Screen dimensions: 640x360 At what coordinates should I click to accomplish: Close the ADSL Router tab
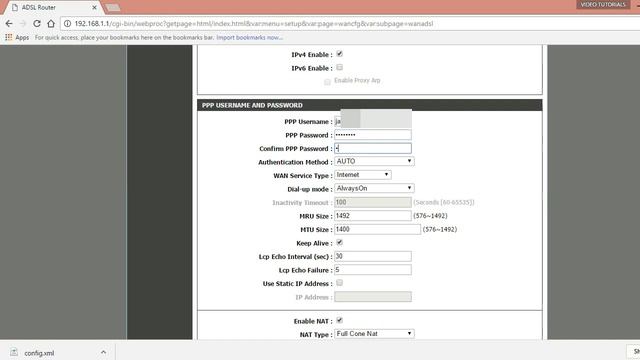click(94, 7)
